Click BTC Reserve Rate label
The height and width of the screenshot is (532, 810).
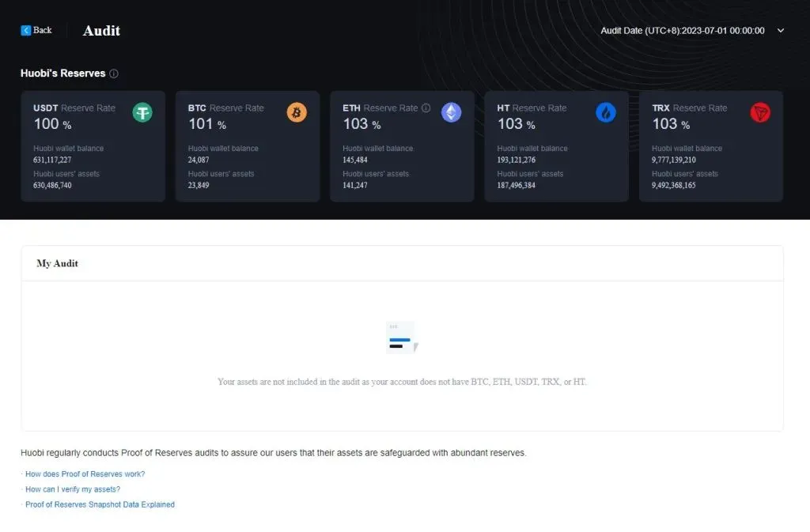[x=225, y=108]
